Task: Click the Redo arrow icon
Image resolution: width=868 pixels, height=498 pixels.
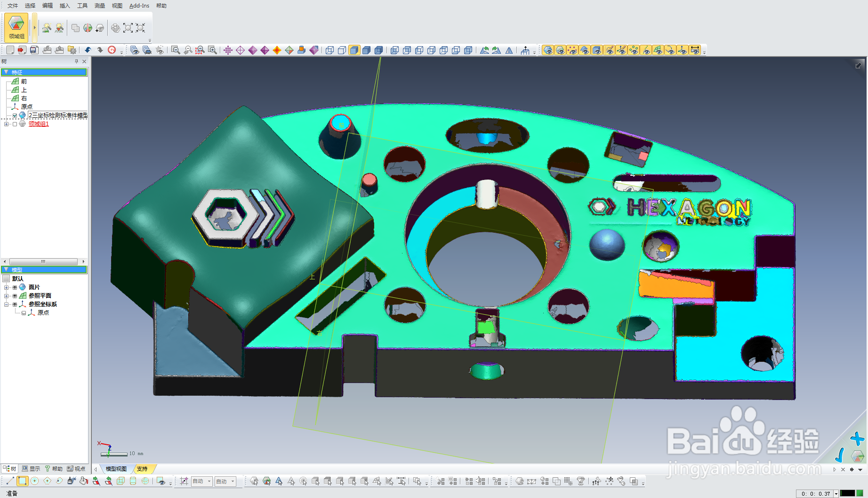Action: point(100,50)
